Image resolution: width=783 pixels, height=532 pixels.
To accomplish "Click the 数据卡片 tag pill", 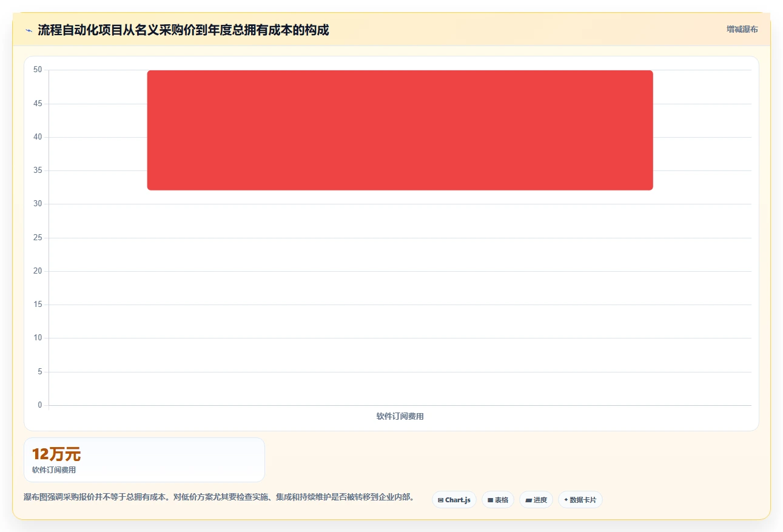I will click(580, 500).
